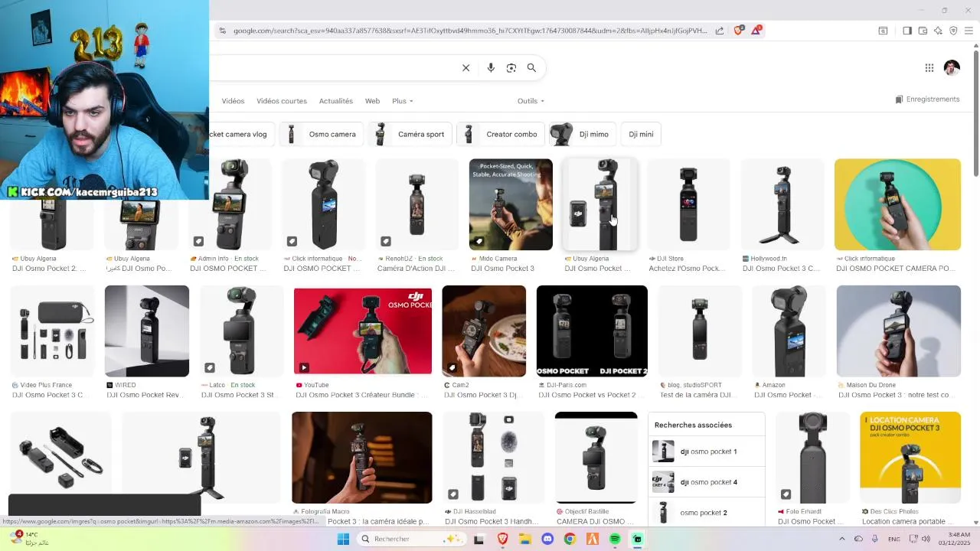
Task: Open the Maison Du Drone image result
Action: [x=899, y=331]
